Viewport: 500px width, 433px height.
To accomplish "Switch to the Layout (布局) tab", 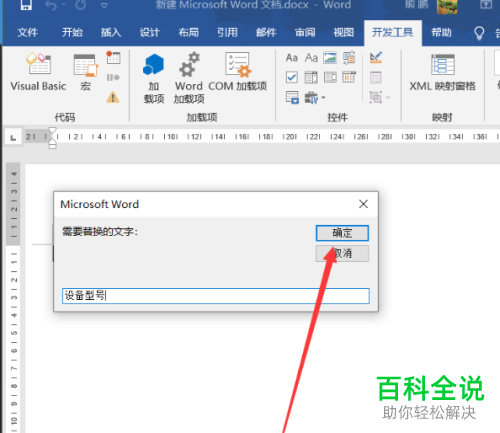I will click(x=188, y=32).
